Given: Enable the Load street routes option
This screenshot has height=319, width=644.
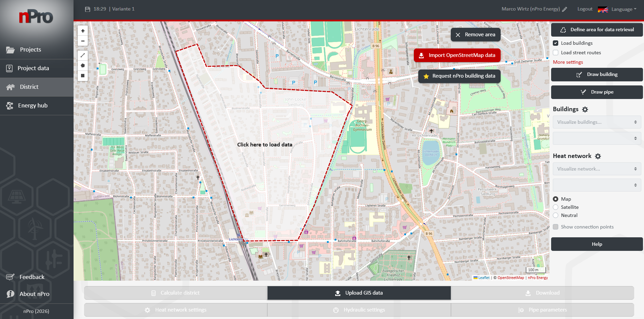Looking at the screenshot, I should click(x=556, y=53).
